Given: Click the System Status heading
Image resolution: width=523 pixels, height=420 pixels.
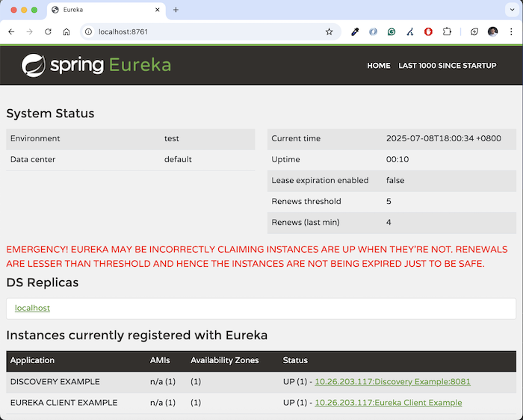Looking at the screenshot, I should pos(50,114).
